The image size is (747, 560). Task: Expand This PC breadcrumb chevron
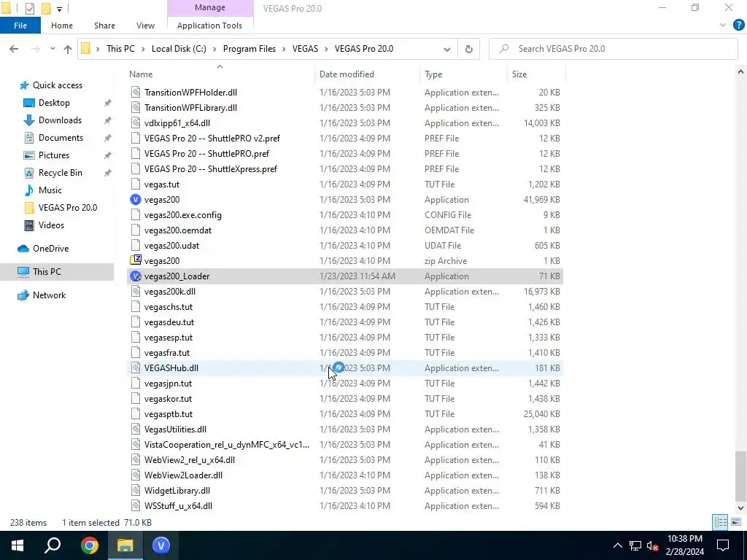144,49
